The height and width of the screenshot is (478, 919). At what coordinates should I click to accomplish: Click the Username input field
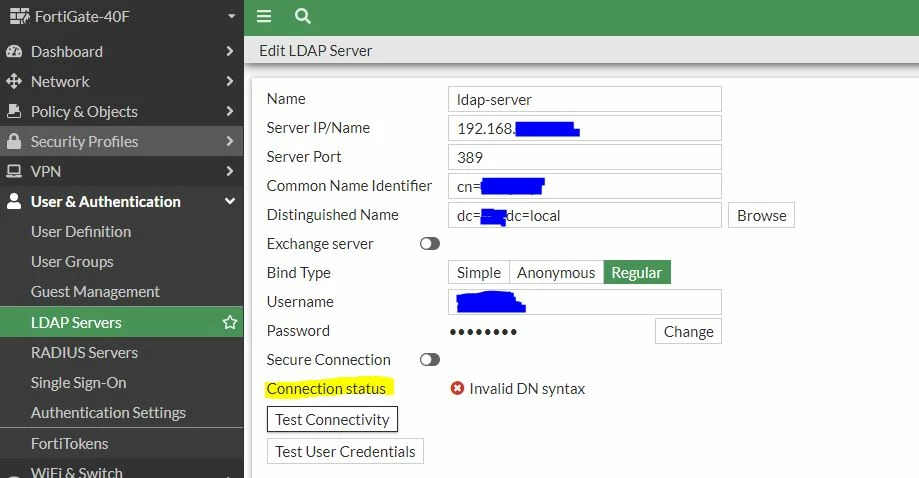click(585, 302)
